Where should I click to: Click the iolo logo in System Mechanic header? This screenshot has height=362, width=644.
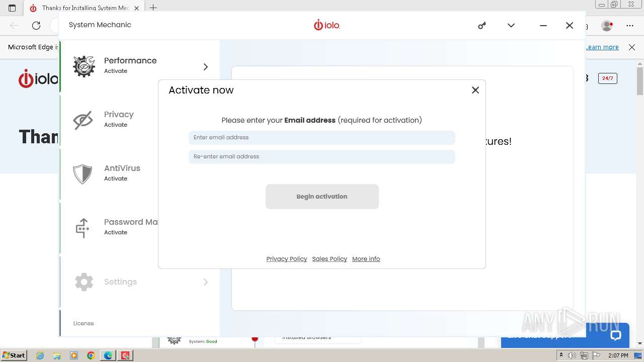click(327, 25)
